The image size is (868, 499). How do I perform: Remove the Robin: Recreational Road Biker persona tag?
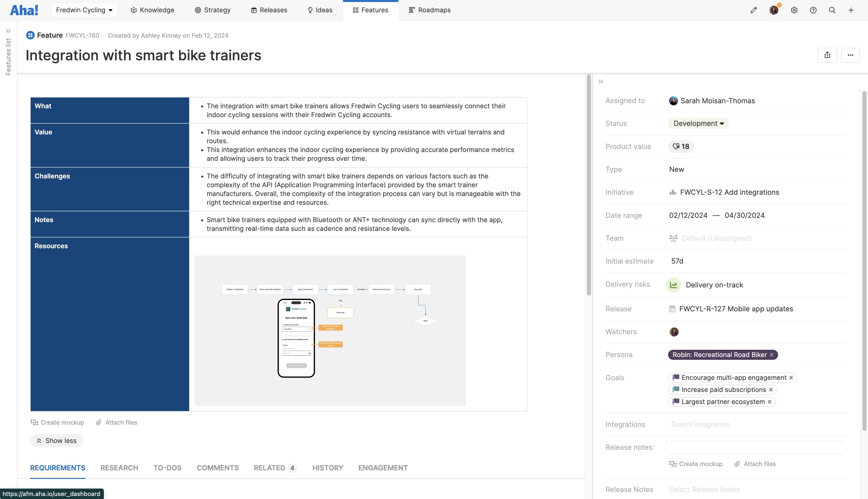tap(772, 355)
